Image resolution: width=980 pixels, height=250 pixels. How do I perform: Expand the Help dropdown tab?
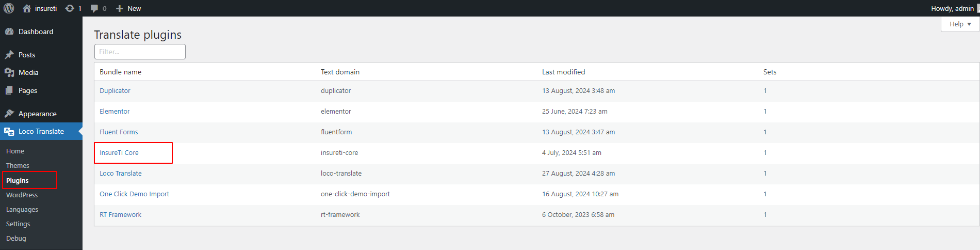coord(960,24)
